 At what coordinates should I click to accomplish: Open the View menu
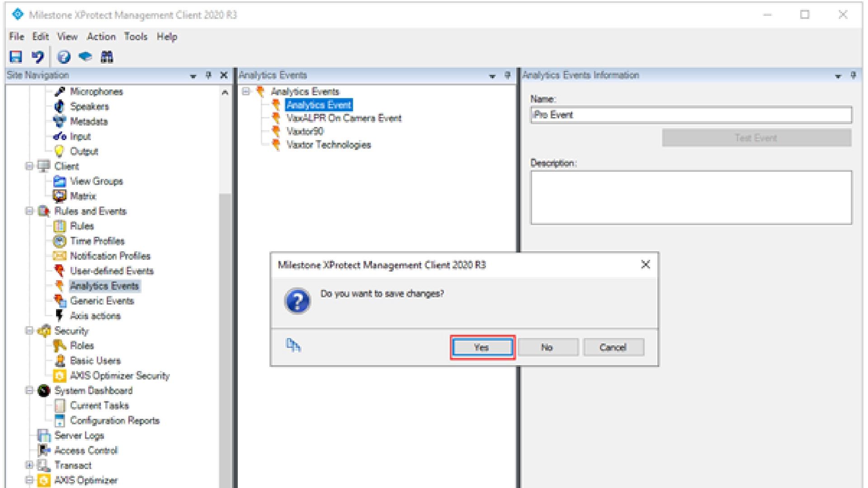coord(67,37)
